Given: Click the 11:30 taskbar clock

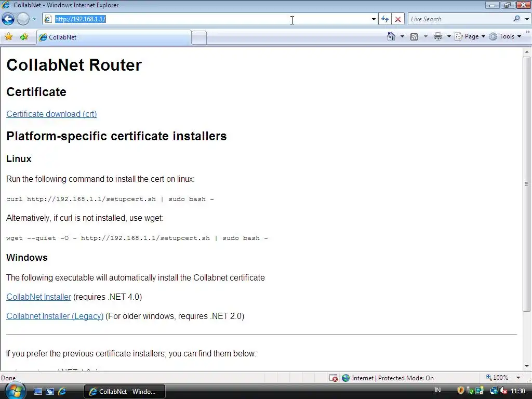Looking at the screenshot, I should coord(518,391).
